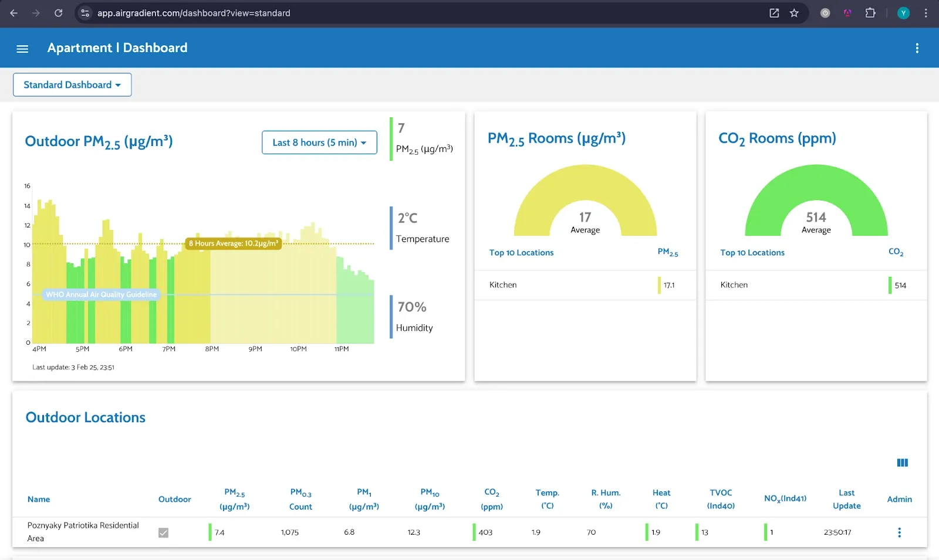Open the Standard Dashboard selector
Viewport: 939px width, 560px height.
(72, 84)
